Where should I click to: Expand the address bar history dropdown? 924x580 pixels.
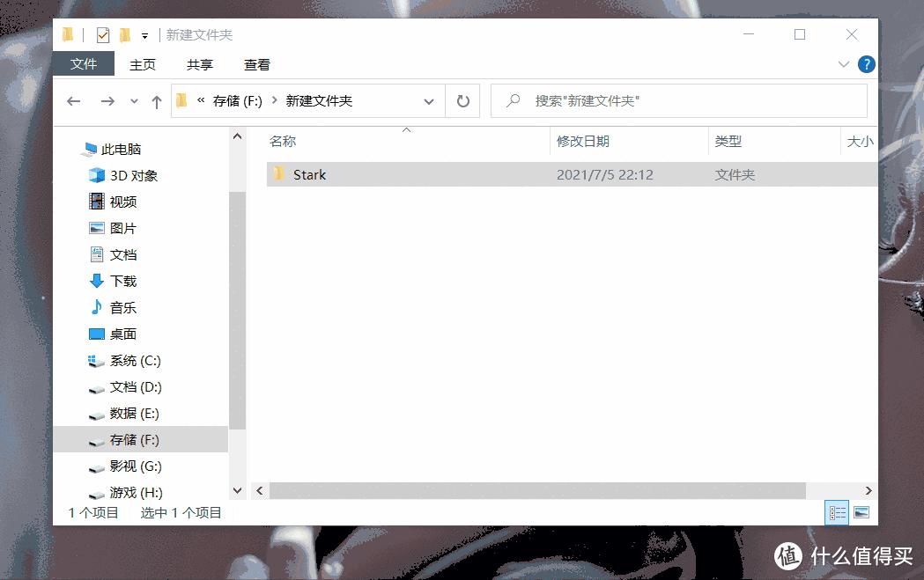pyautogui.click(x=429, y=100)
